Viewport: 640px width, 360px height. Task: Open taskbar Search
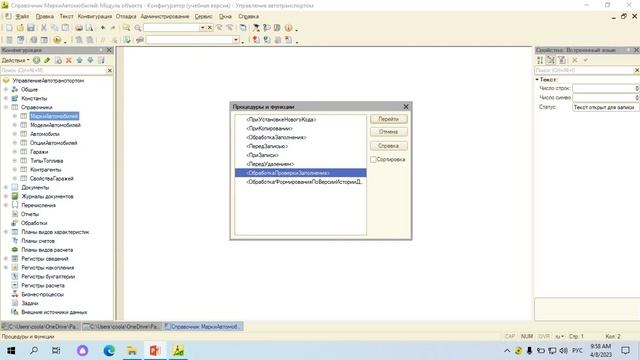[34, 350]
